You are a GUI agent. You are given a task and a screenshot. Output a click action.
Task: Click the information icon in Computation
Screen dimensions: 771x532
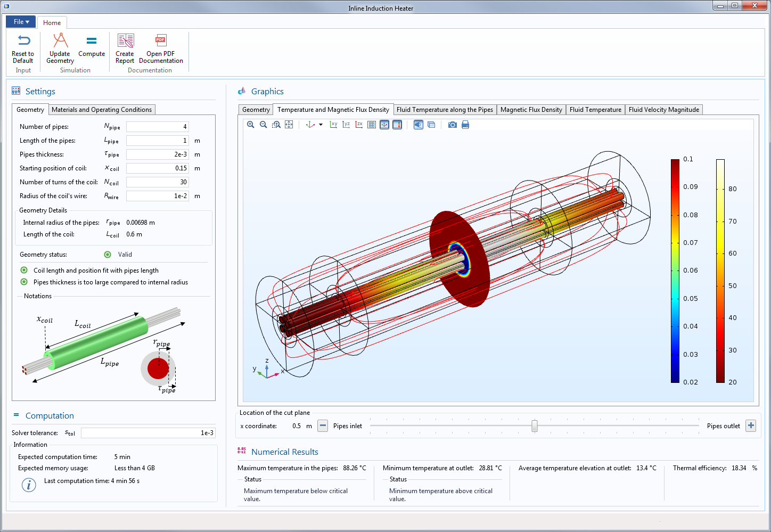point(29,485)
